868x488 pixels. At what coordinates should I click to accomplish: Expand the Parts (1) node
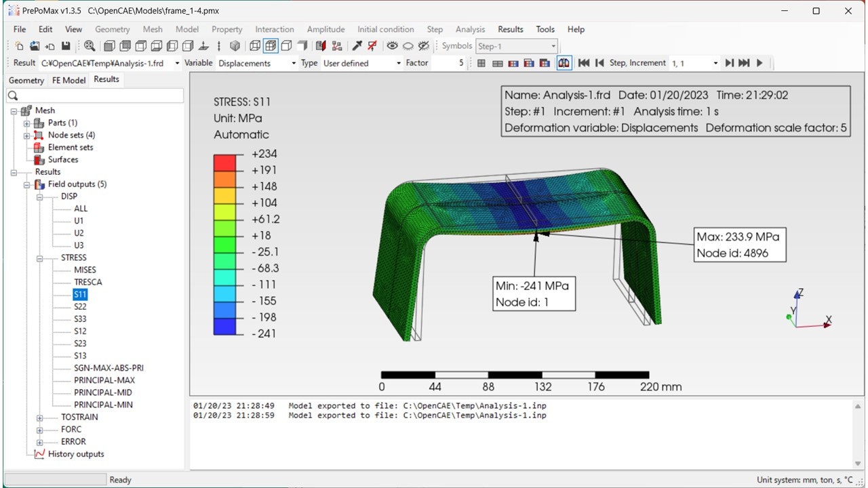[x=27, y=123]
